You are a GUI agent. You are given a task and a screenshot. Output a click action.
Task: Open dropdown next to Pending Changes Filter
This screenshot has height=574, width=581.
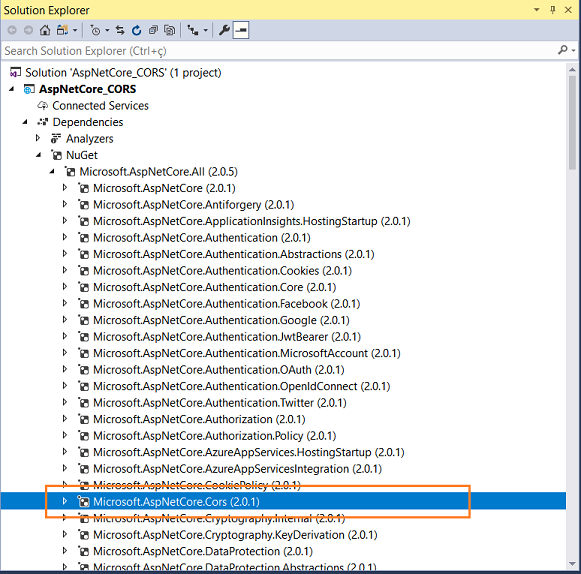point(107,30)
